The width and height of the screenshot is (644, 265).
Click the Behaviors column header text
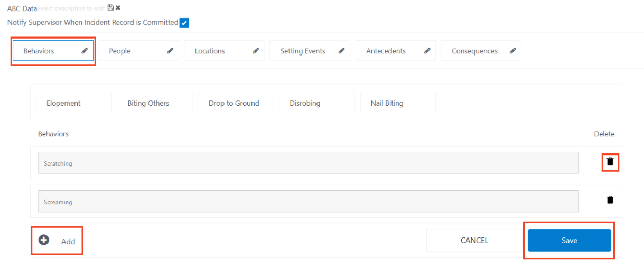[53, 134]
